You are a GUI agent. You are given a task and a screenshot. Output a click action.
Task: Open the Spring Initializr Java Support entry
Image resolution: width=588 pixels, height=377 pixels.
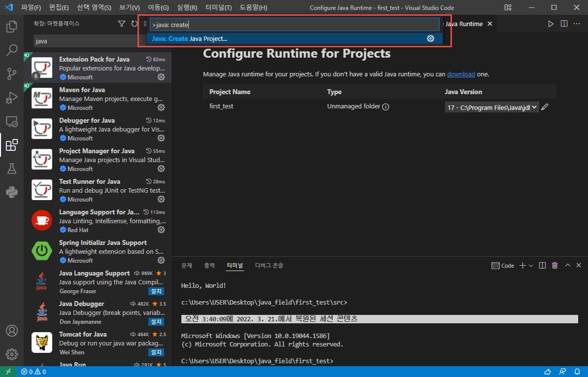98,251
